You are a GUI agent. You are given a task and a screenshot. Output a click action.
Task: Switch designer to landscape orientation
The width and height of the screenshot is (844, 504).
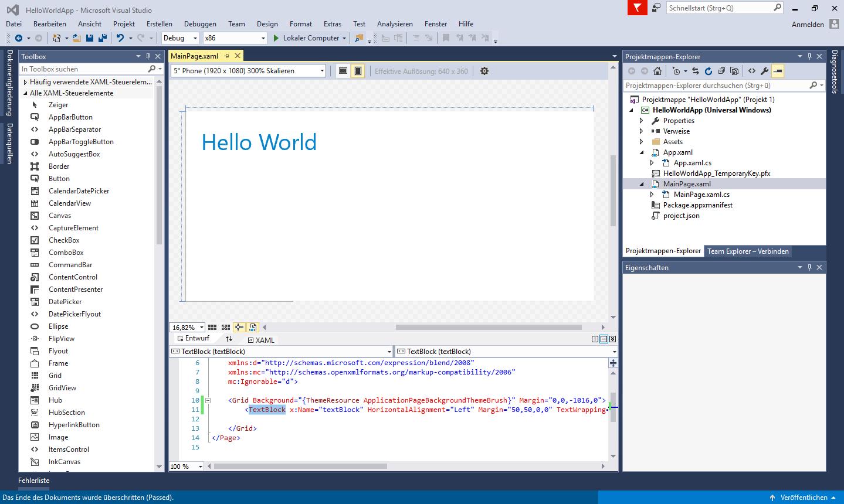click(343, 71)
